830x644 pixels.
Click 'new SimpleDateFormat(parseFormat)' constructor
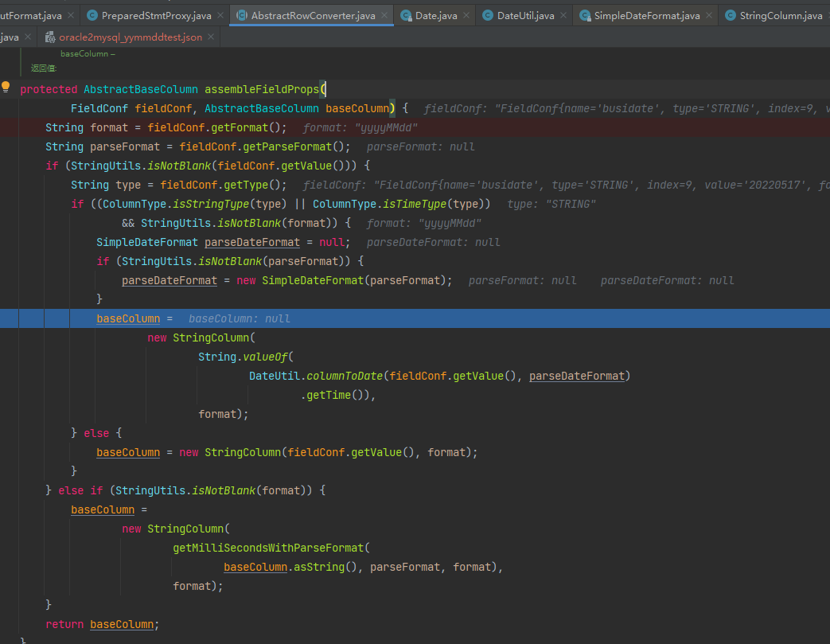click(345, 281)
